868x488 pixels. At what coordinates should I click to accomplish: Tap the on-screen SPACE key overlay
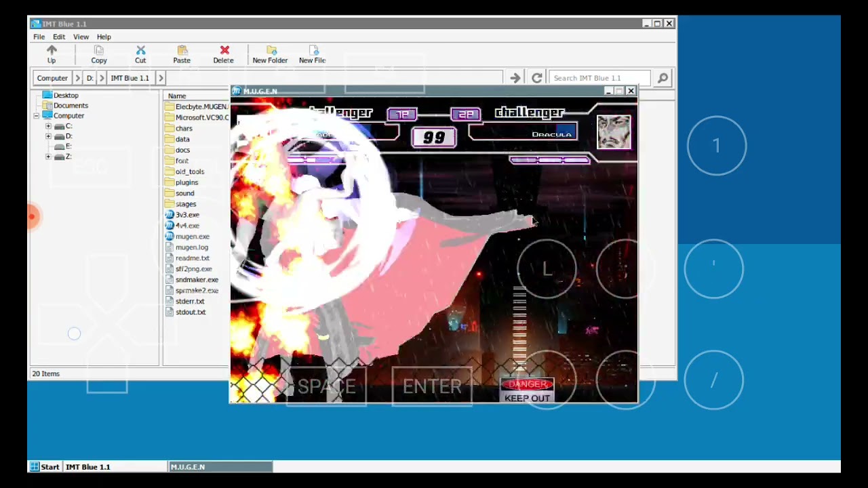point(326,387)
